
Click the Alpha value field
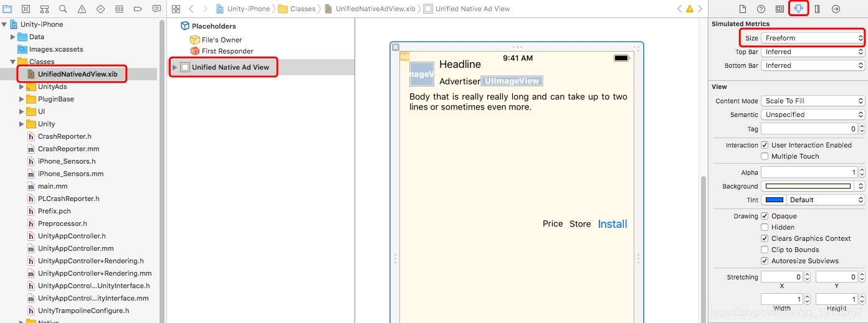click(809, 172)
